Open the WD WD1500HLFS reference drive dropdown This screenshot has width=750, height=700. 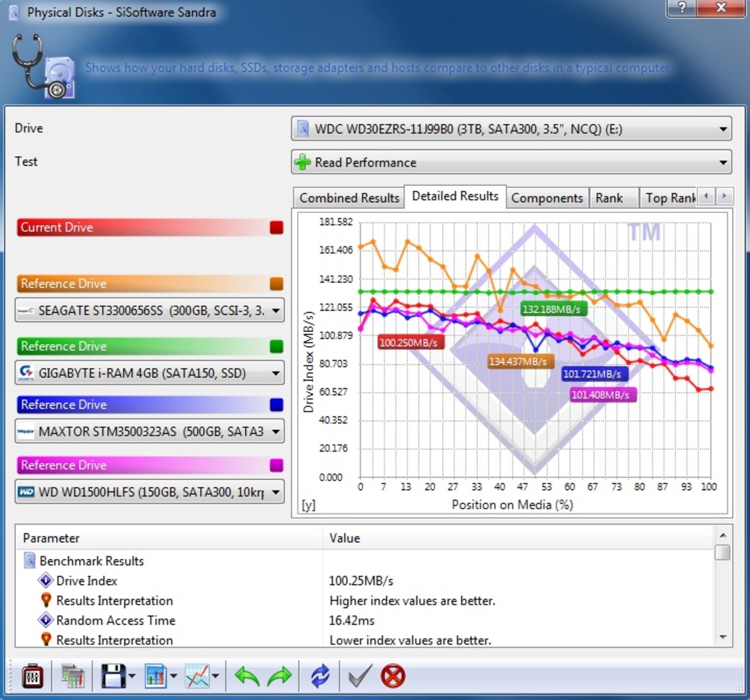click(149, 492)
